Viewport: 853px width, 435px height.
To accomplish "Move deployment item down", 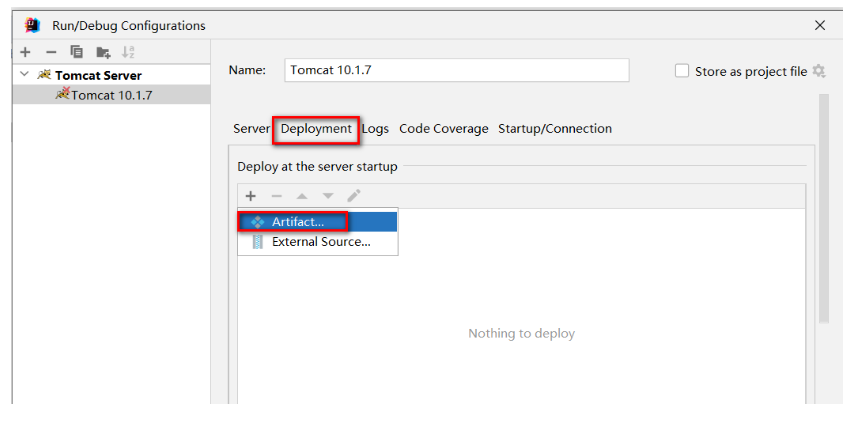I will pos(328,196).
